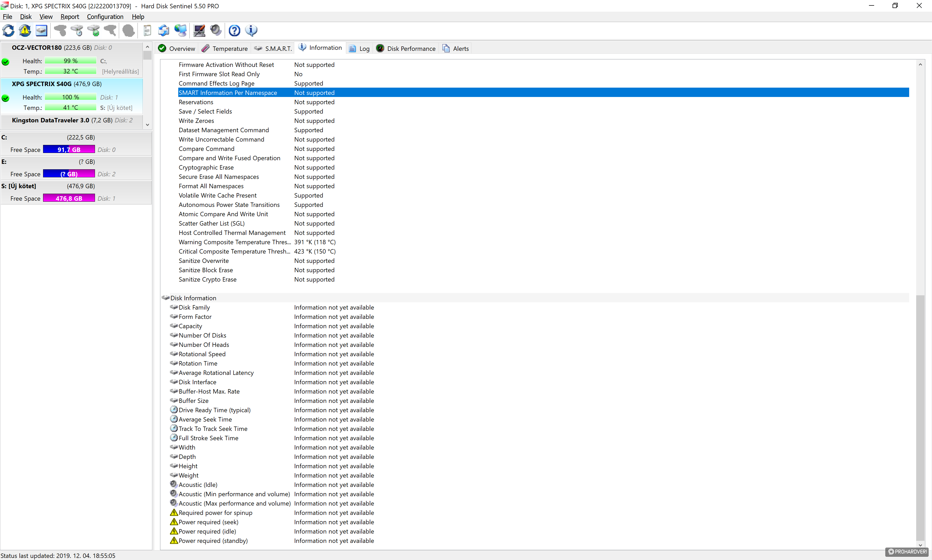932x560 pixels.
Task: Click the envelope send report toolbar icon
Action: point(163,31)
